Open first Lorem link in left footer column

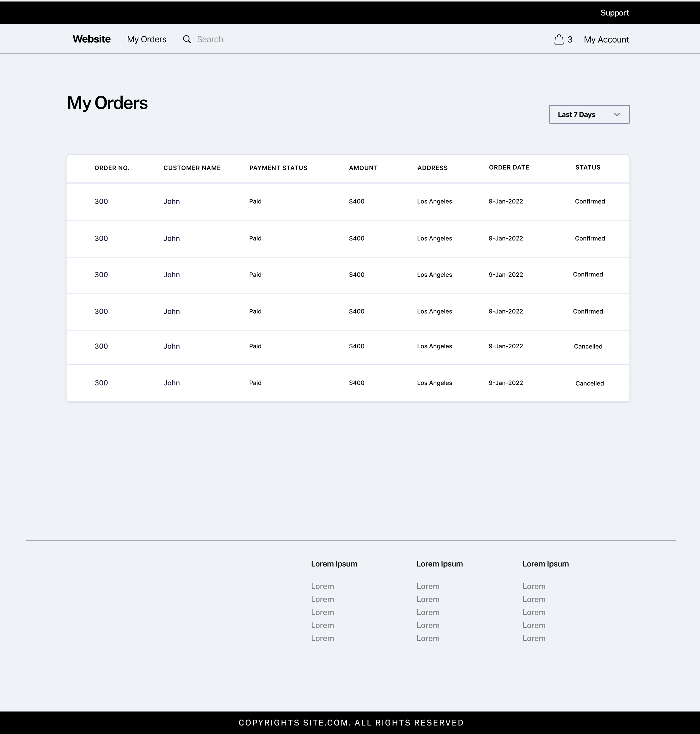pos(322,586)
